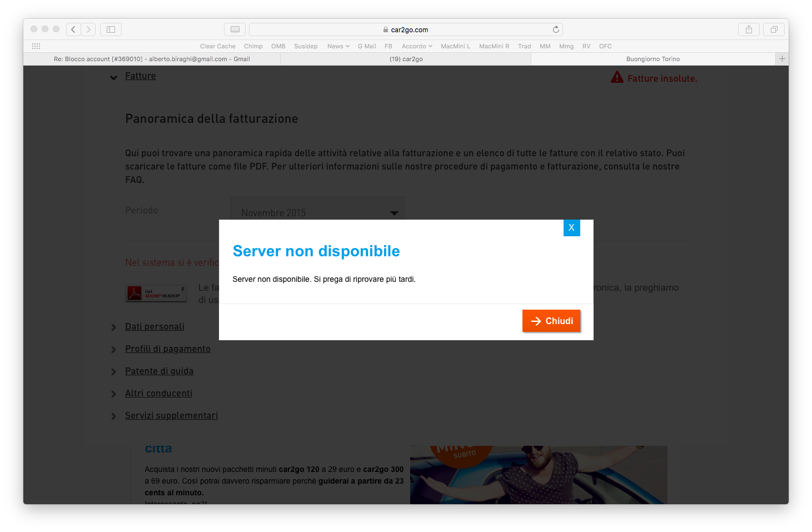Click the Fatture insolute warning icon
The image size is (812, 532).
coord(617,77)
